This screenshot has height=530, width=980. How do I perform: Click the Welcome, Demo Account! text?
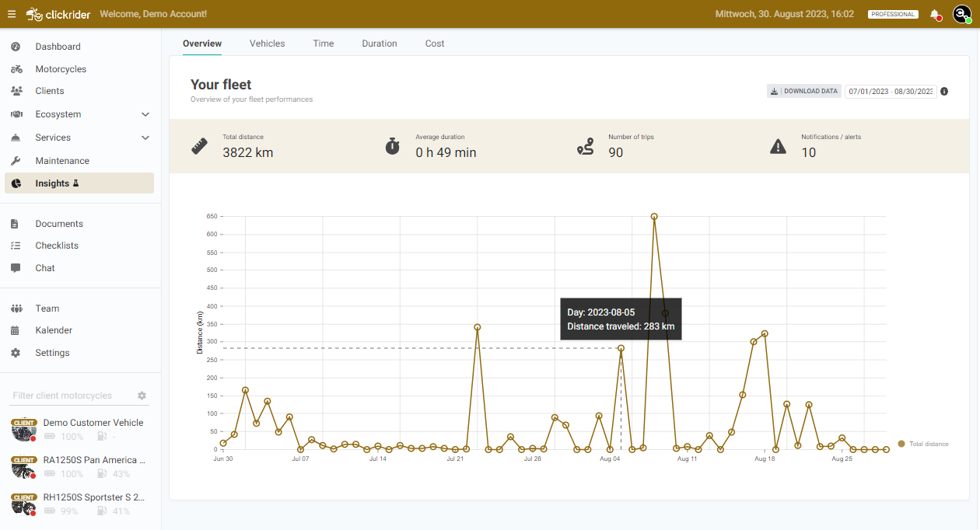point(154,14)
